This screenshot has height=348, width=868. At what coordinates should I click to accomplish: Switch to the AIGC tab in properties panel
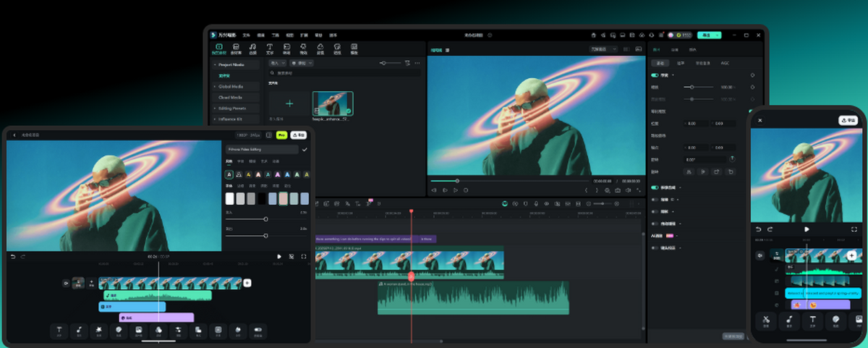pos(724,63)
